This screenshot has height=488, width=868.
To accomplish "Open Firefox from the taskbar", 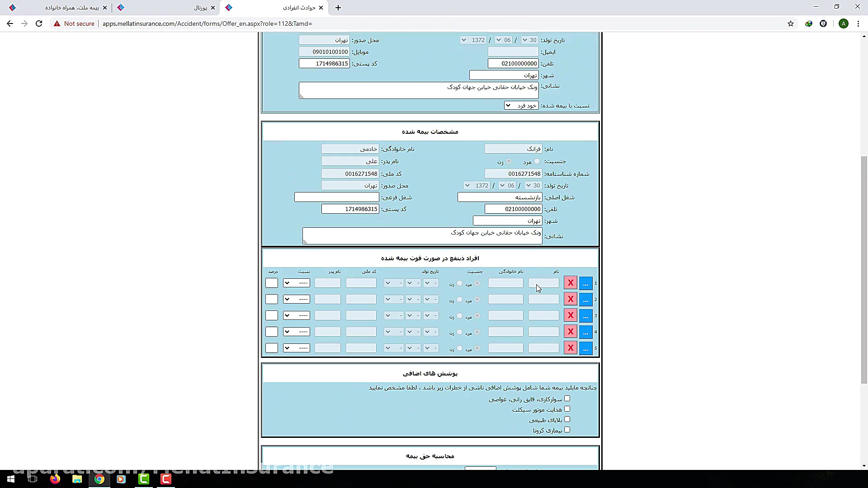I will pos(55,479).
